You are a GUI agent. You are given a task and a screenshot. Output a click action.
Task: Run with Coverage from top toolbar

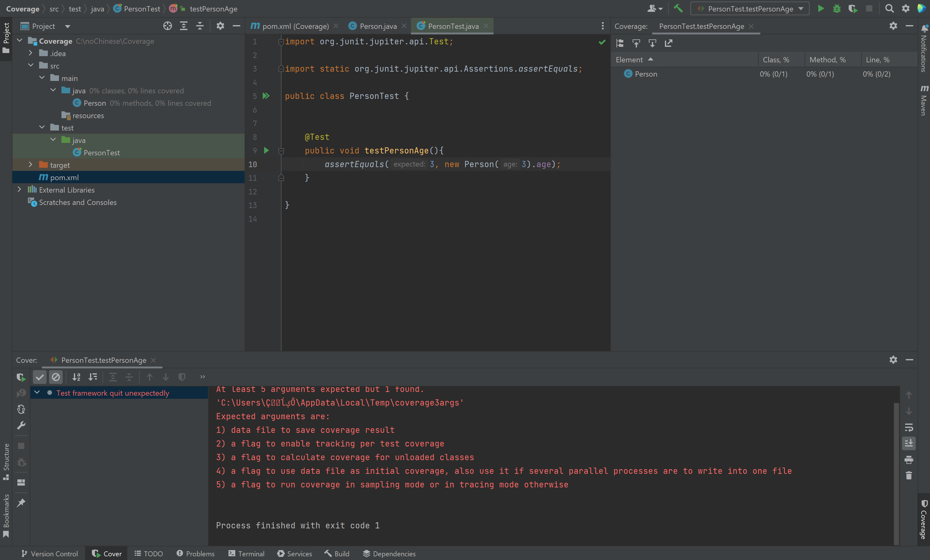coord(853,8)
